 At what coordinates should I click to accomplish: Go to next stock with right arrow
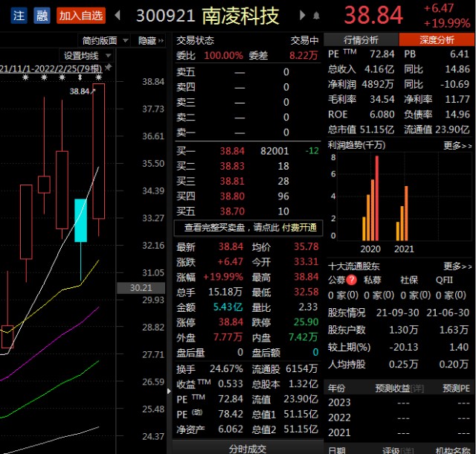302,15
